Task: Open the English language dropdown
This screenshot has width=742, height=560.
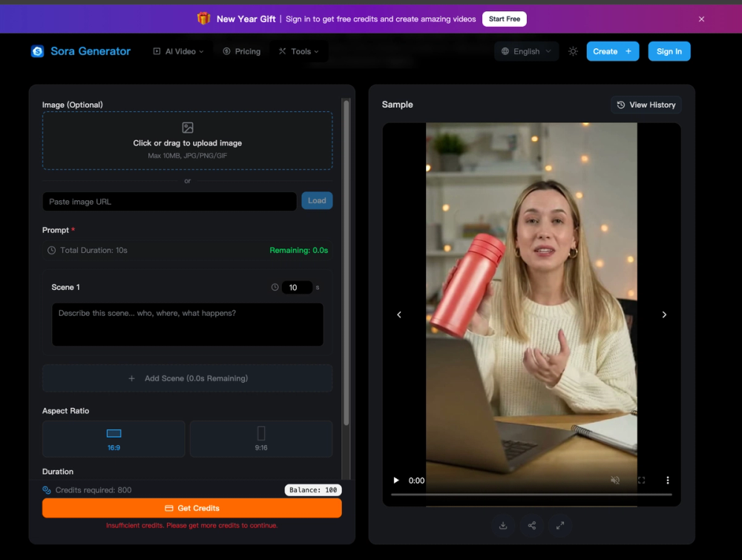Action: click(526, 51)
